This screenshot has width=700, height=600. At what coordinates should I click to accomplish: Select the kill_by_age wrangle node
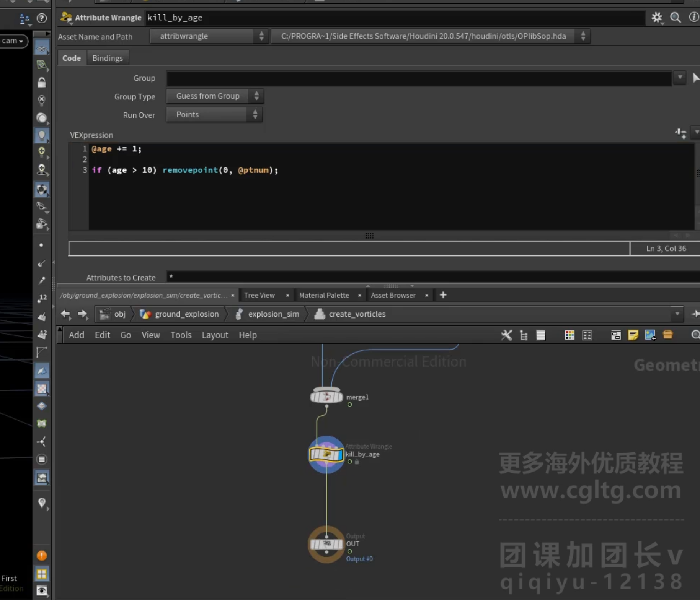tap(326, 455)
